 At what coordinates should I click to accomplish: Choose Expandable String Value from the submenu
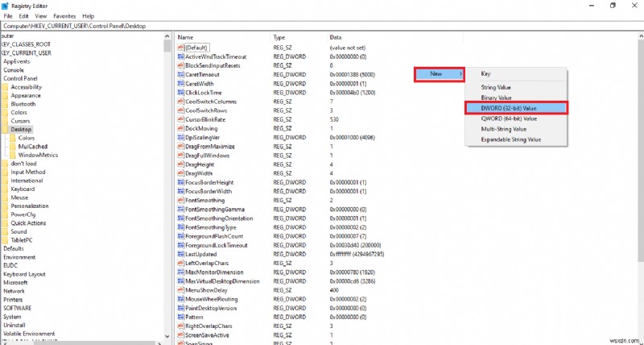click(516, 139)
